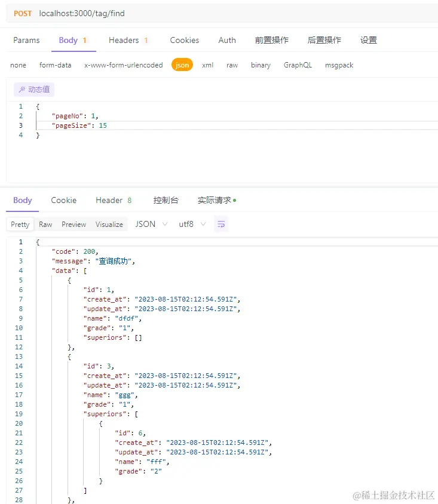Select the none body type
438x504 pixels.
pos(18,65)
